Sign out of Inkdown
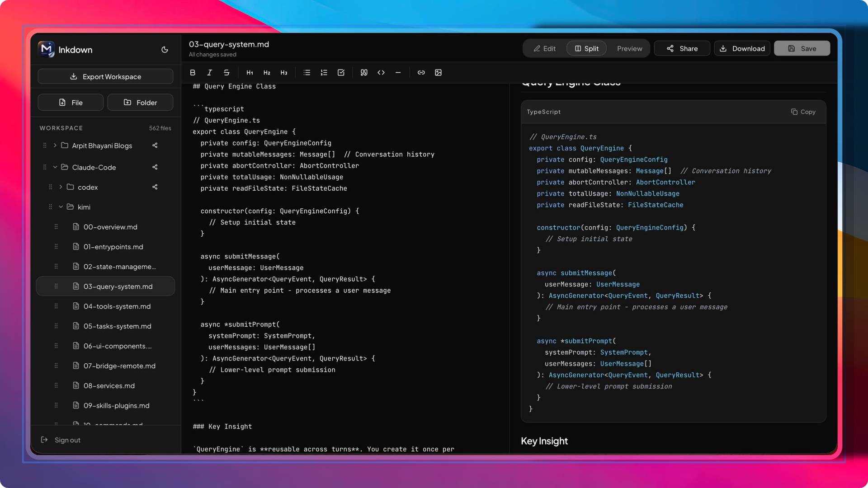 click(61, 440)
